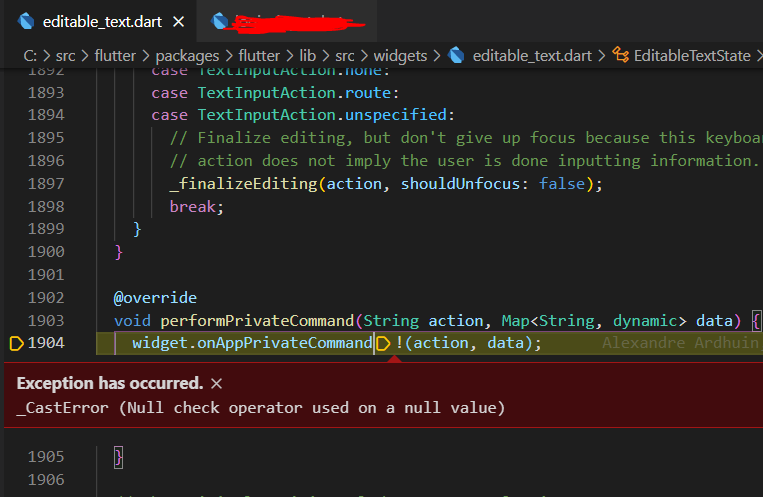This screenshot has height=497, width=763.
Task: Open the src breadcrumb after lib
Action: pos(345,55)
